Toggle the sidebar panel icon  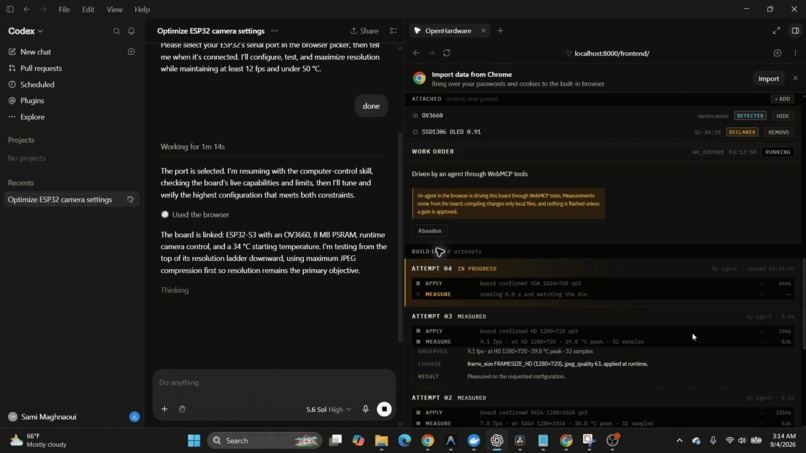point(10,9)
